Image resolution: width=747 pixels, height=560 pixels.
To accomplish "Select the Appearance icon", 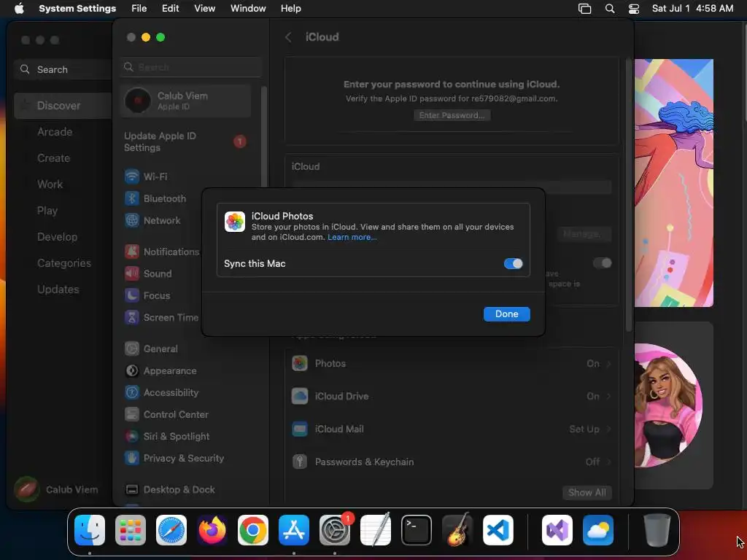I will pyautogui.click(x=132, y=371).
